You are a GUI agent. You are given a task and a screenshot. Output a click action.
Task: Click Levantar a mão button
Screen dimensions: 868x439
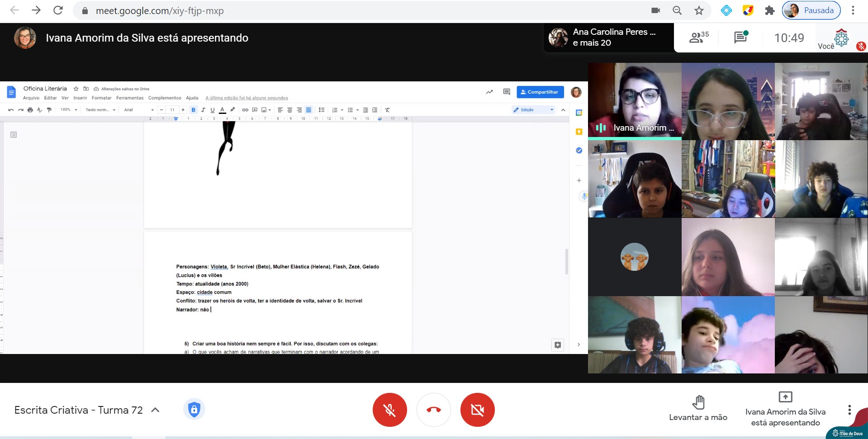click(x=698, y=409)
